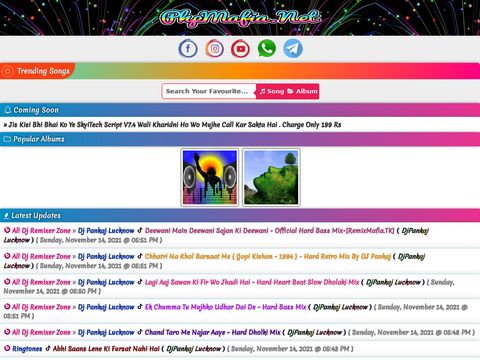480x360 pixels.
Task: Click music note icon before Abhi Saans
Action: (48, 348)
